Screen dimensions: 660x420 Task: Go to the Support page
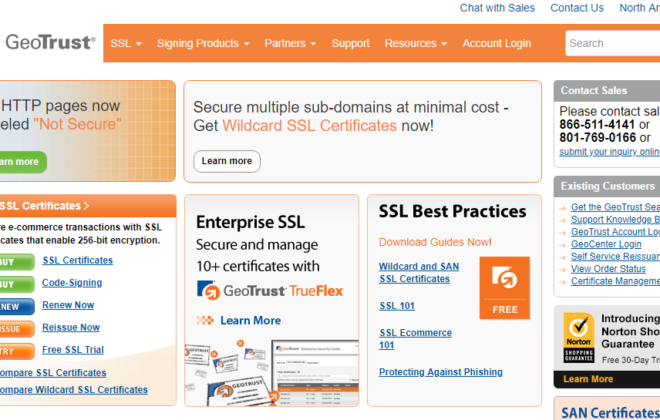coord(350,43)
